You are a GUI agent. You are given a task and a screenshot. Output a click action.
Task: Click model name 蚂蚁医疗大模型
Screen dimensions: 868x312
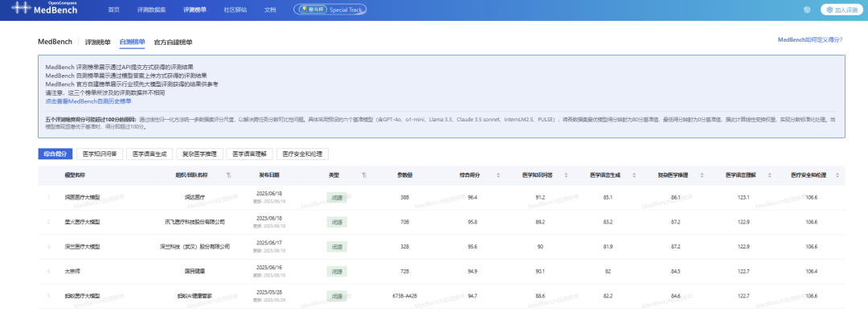tap(83, 296)
